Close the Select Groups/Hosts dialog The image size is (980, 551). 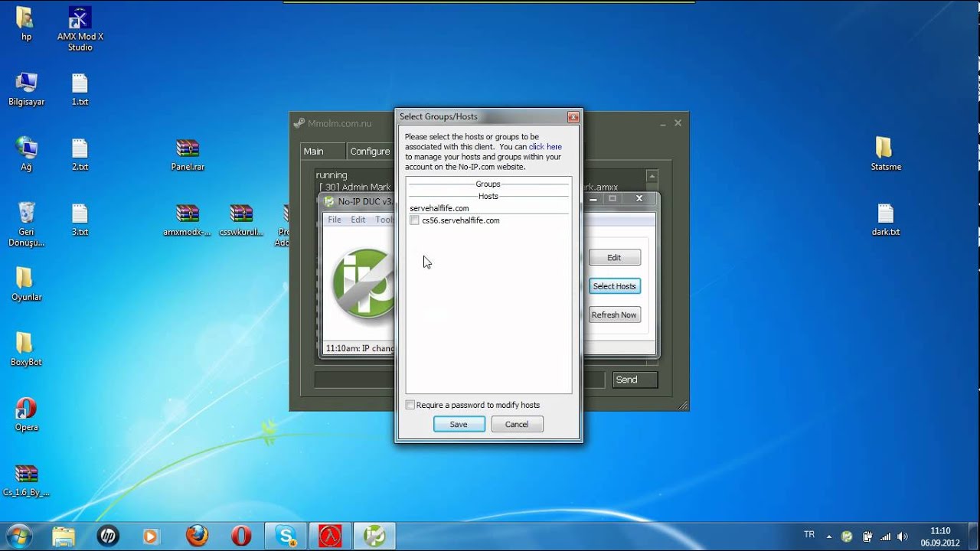573,117
